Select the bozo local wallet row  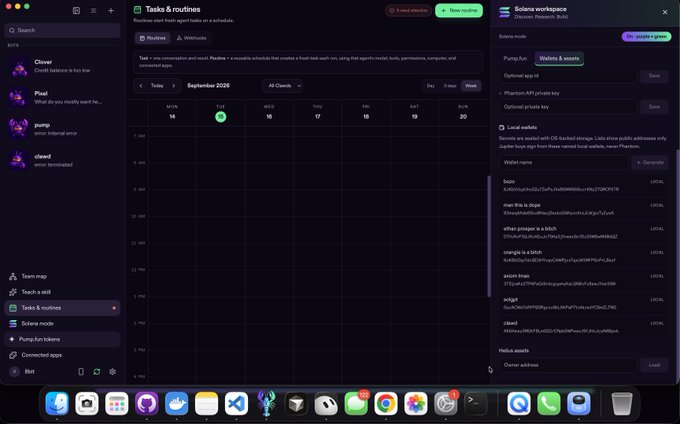pyautogui.click(x=583, y=186)
